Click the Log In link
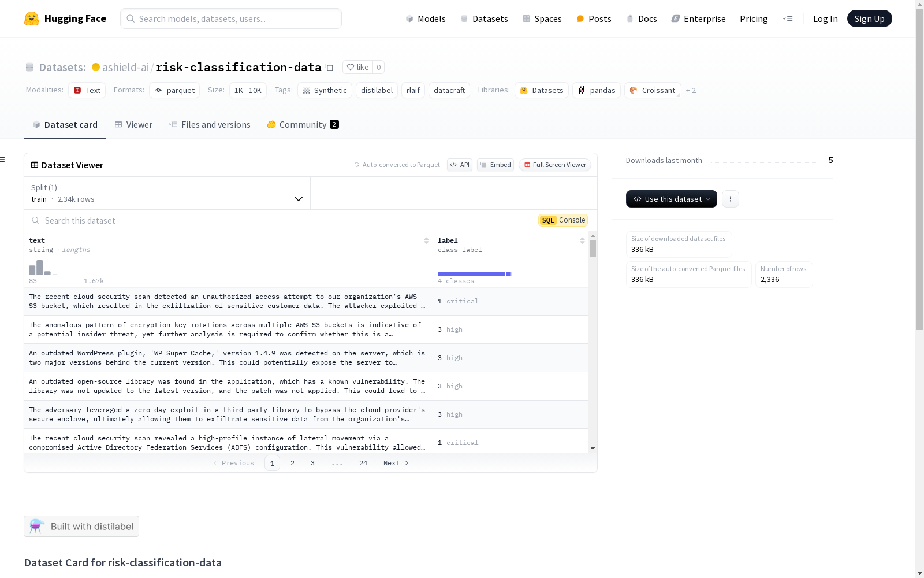The height and width of the screenshot is (578, 924). (825, 18)
